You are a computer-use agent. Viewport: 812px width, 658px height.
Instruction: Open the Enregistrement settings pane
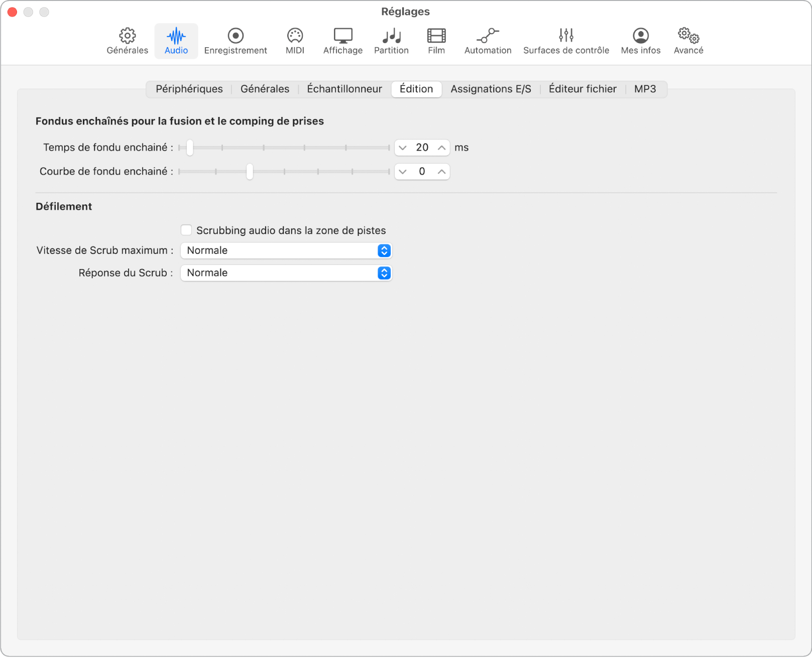pyautogui.click(x=236, y=41)
